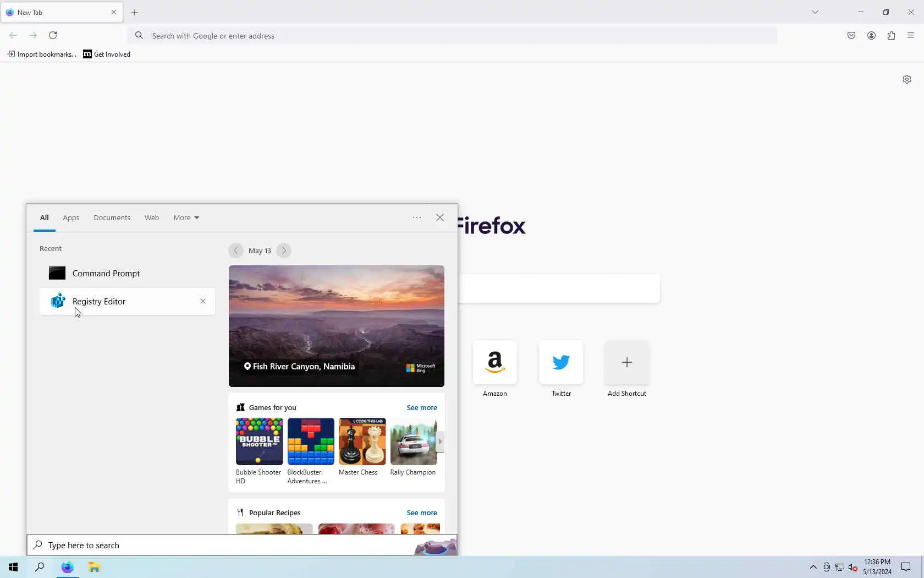The height and width of the screenshot is (578, 924).
Task: Click the taskbar Search magnifier icon
Action: [40, 567]
